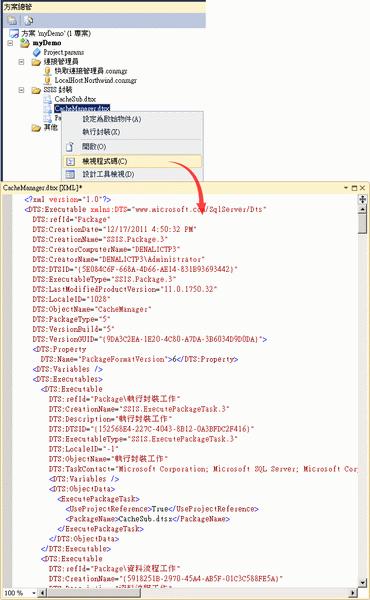Click the Project.params file icon
Image resolution: width=370 pixels, height=600 pixels.
coord(37,52)
